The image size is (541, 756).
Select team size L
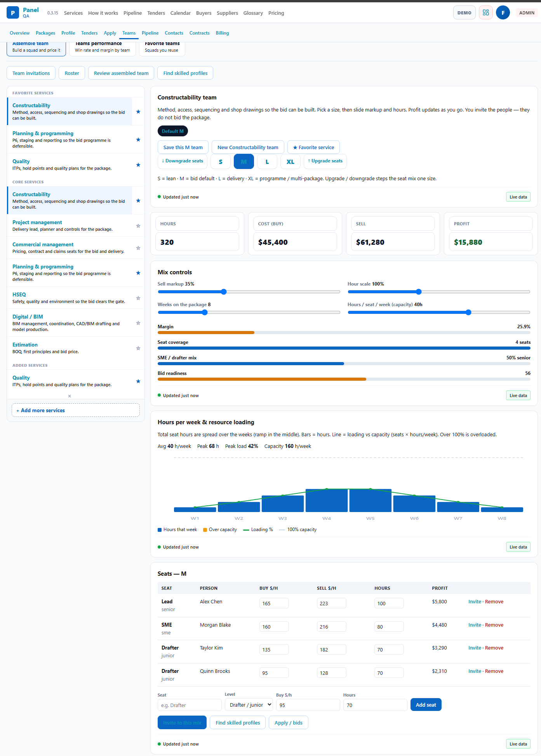pos(267,162)
